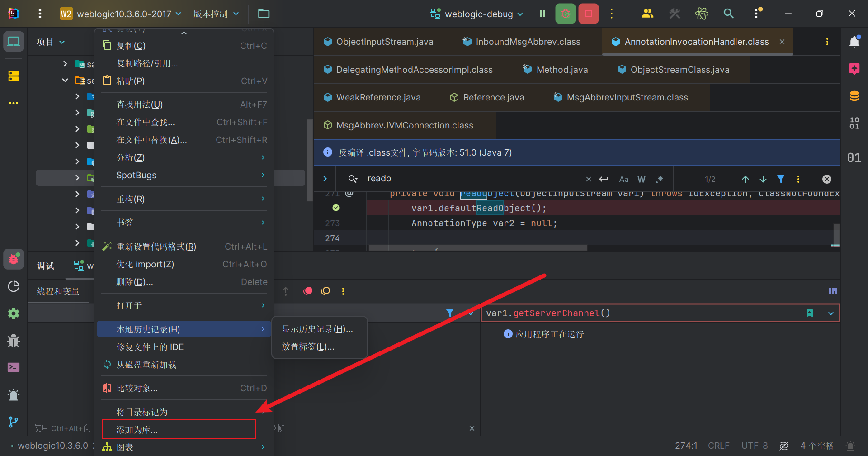Screen dimensions: 868x456
Task: Open the build tools hammer icon
Action: point(675,14)
